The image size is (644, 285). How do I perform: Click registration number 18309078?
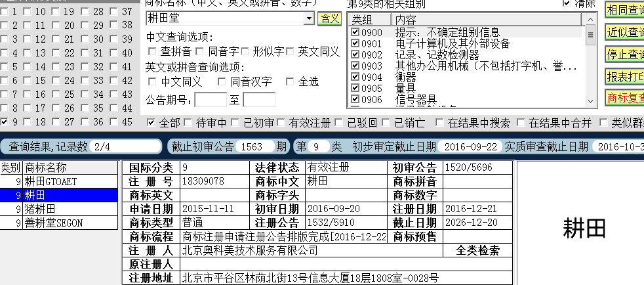203,181
